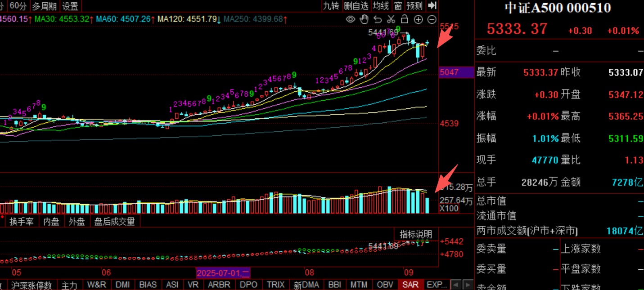644x290 pixels.
Task: Zoom out with the minus circle icon
Action: tap(432, 19)
